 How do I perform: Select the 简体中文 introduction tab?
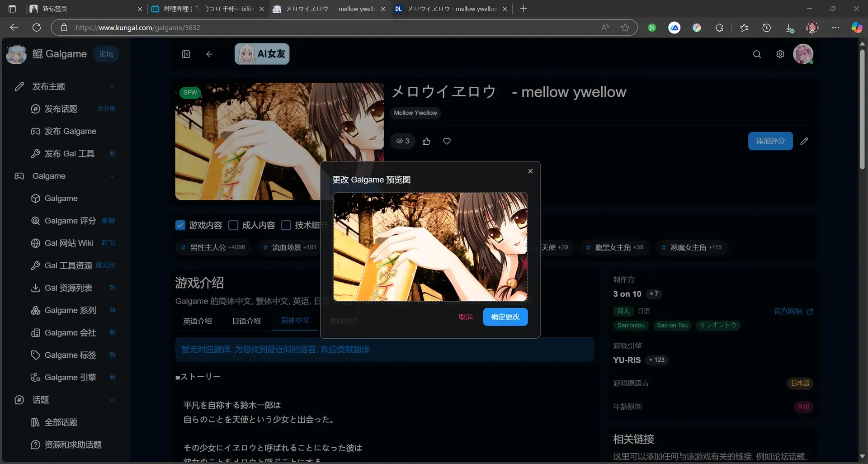pyautogui.click(x=295, y=321)
